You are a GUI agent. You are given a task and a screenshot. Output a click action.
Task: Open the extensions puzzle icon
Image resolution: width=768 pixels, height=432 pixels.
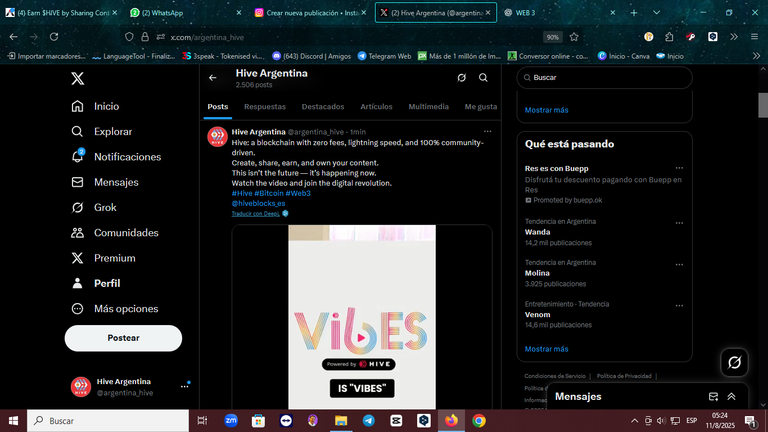coord(669,37)
